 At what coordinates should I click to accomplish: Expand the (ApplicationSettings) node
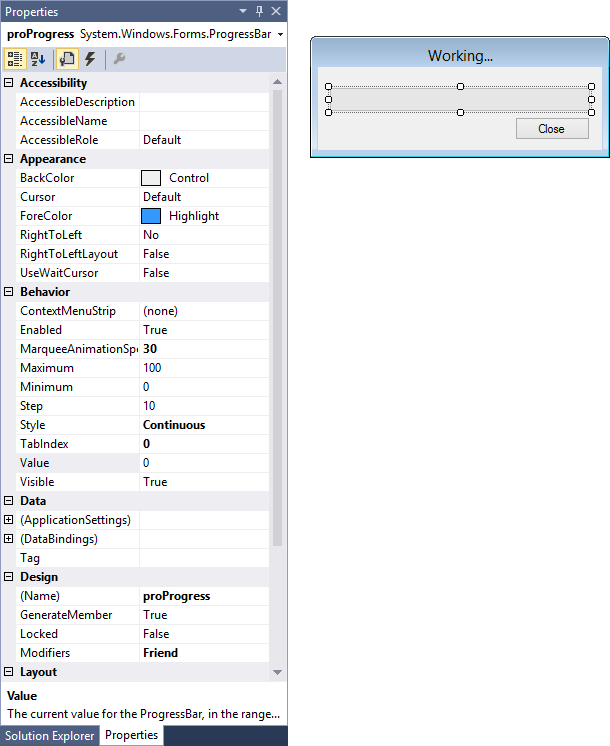pyautogui.click(x=9, y=520)
